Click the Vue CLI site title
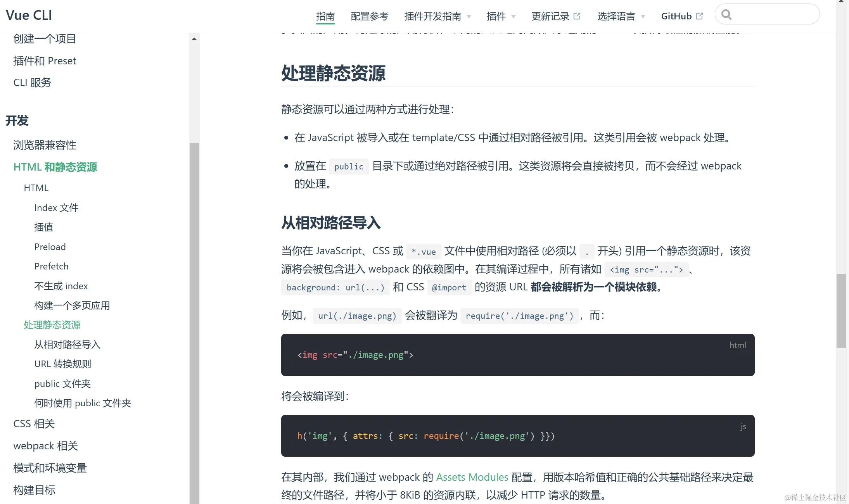The image size is (849, 504). (29, 15)
